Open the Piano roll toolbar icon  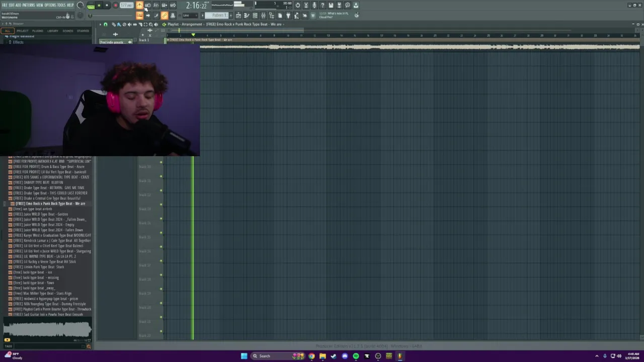point(247,16)
